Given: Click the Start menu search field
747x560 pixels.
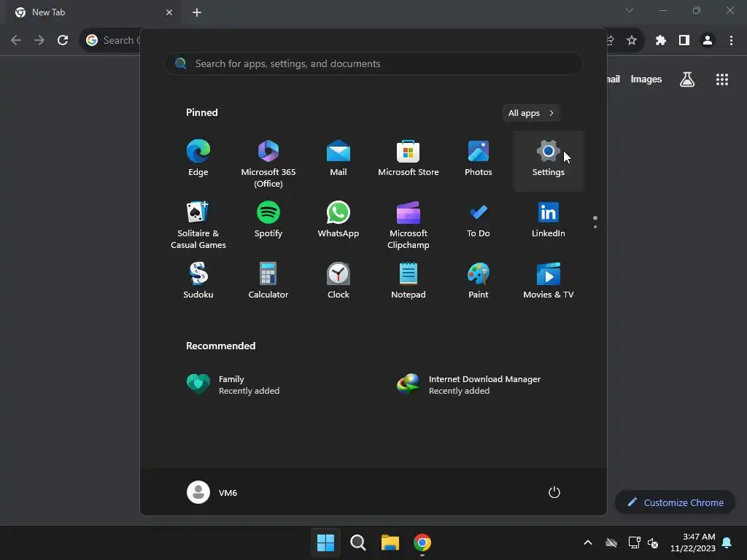Looking at the screenshot, I should point(373,64).
